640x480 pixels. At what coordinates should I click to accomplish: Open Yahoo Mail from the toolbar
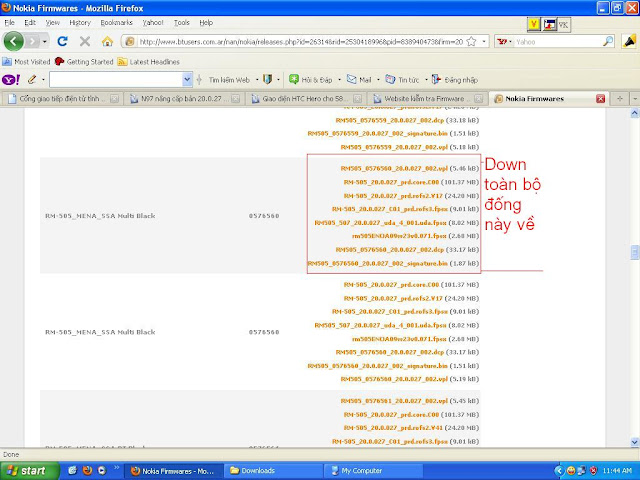[359, 80]
